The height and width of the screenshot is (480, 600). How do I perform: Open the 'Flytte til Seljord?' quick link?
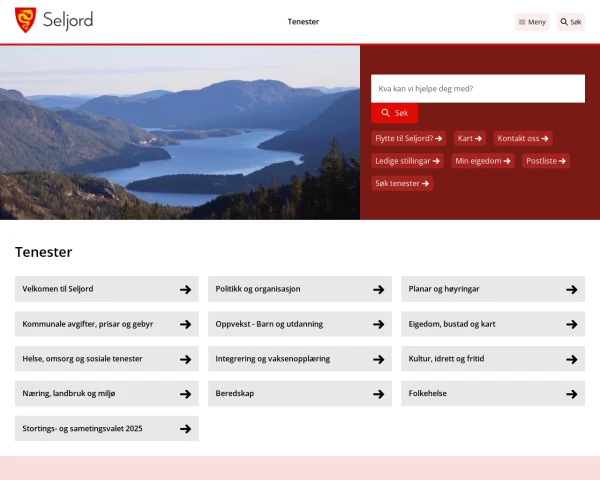click(408, 138)
